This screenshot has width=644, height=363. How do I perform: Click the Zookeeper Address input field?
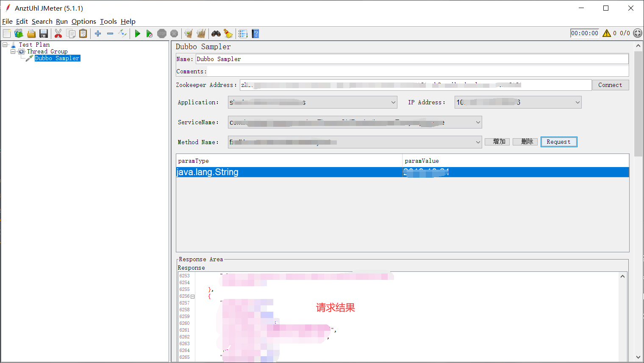pyautogui.click(x=415, y=85)
